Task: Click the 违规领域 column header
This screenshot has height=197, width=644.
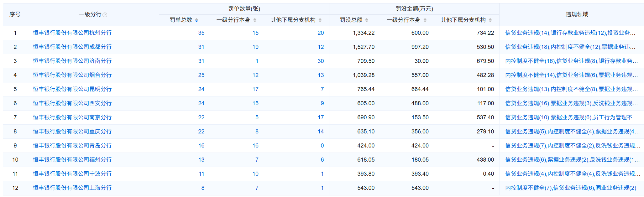Action: (x=577, y=14)
